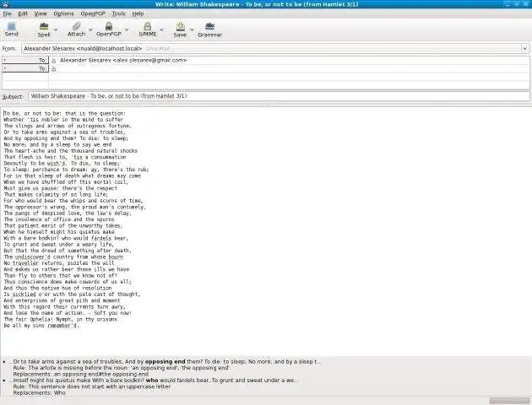Screen dimensions: 532x405
Task: Click the underlined word "undiscover'd"
Action: [x=33, y=256]
